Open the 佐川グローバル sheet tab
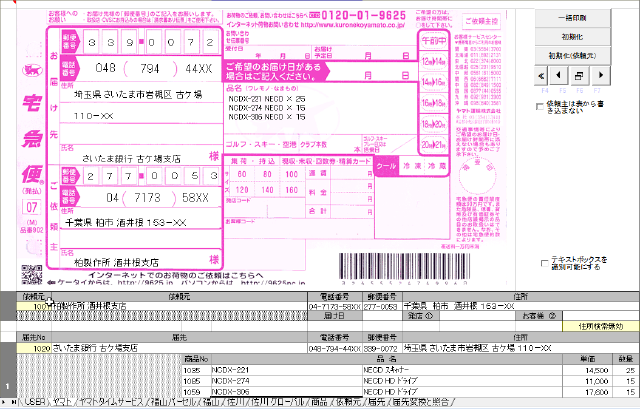 278,402
